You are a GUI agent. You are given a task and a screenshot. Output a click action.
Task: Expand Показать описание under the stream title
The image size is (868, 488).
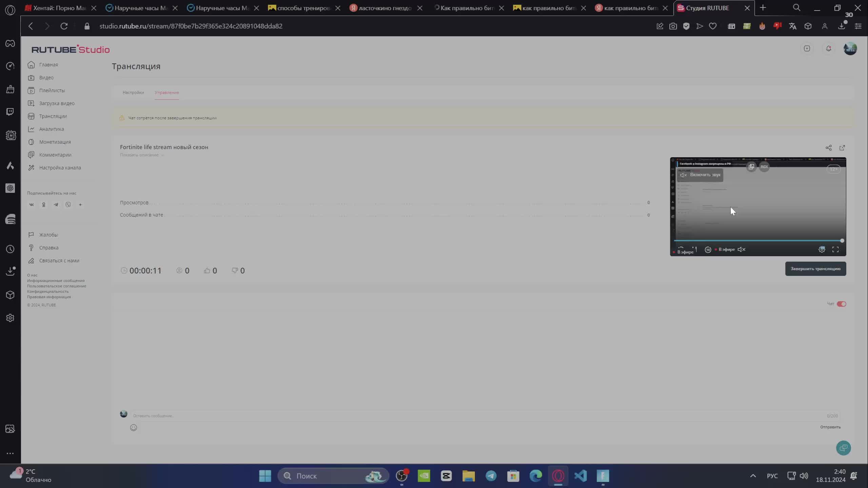point(142,155)
